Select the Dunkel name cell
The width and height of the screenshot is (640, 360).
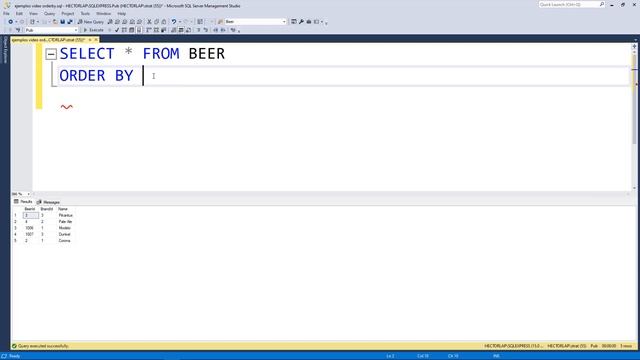pyautogui.click(x=64, y=234)
